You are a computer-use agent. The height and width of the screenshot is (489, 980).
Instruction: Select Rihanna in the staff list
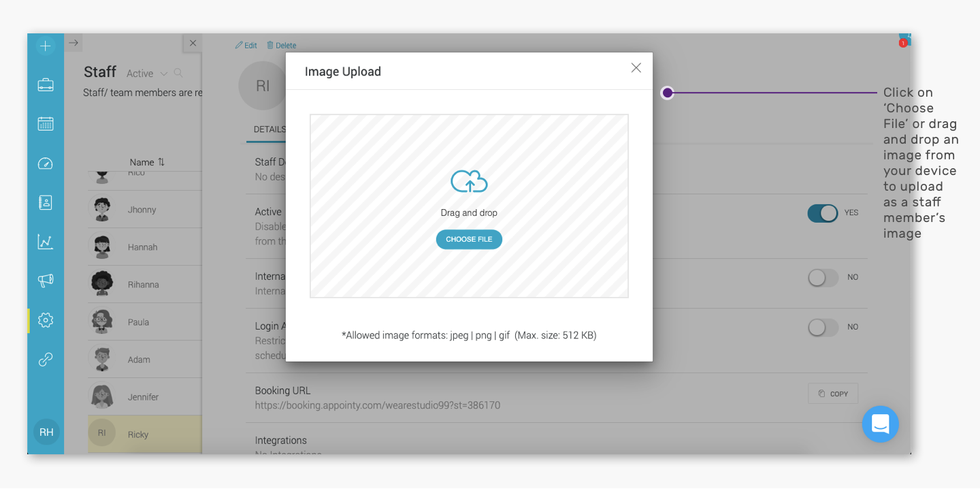(x=145, y=284)
